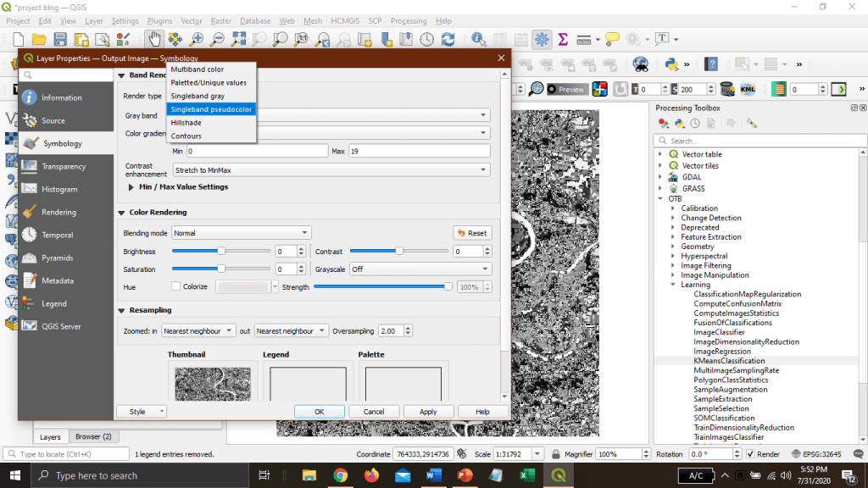Switch to the Browser (2) tab
Viewport: 868px width, 488px height.
tap(93, 436)
